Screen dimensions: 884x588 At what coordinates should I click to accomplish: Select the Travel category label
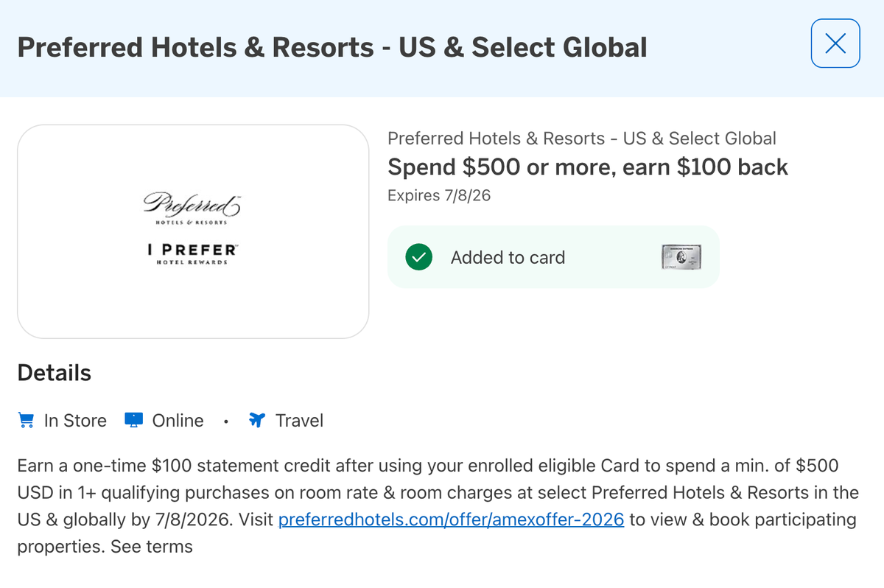click(x=298, y=420)
